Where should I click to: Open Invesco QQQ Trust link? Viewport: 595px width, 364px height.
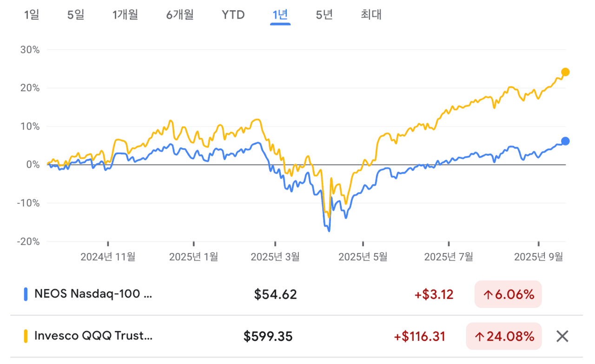[93, 336]
